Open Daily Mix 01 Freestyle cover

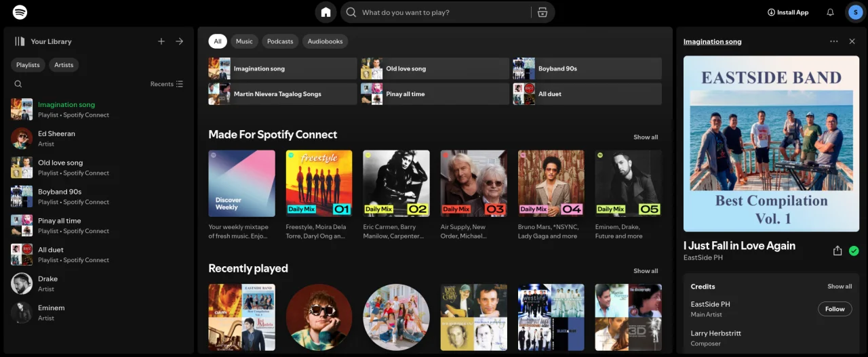click(x=319, y=184)
